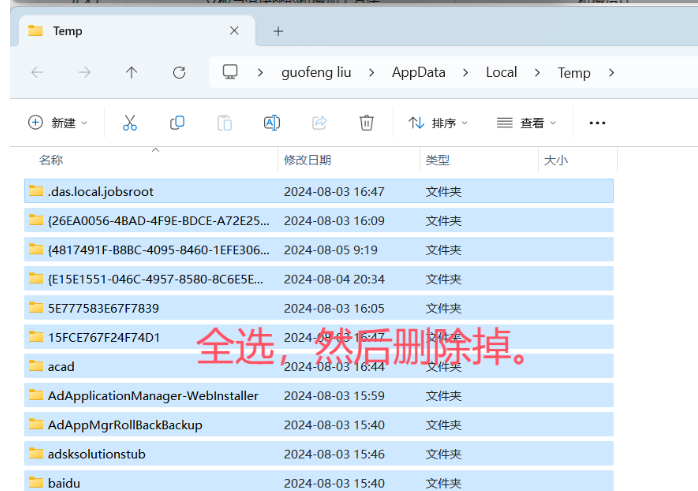
Task: Sort by 名称 column header
Action: [51, 160]
